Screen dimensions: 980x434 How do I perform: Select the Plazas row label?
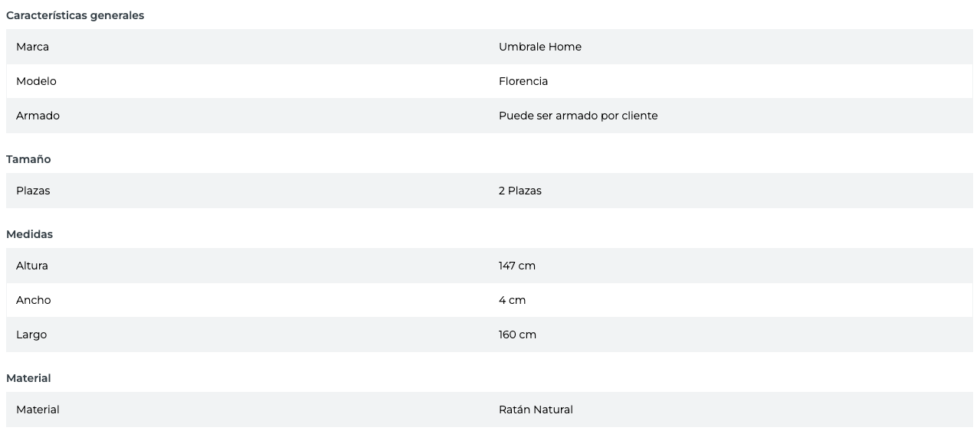point(33,191)
